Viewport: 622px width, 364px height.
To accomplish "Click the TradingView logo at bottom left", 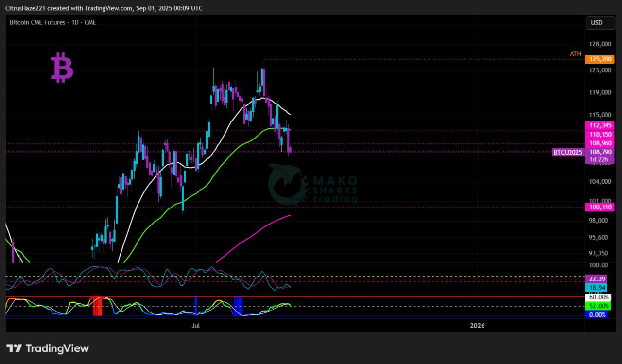I will pyautogui.click(x=48, y=348).
